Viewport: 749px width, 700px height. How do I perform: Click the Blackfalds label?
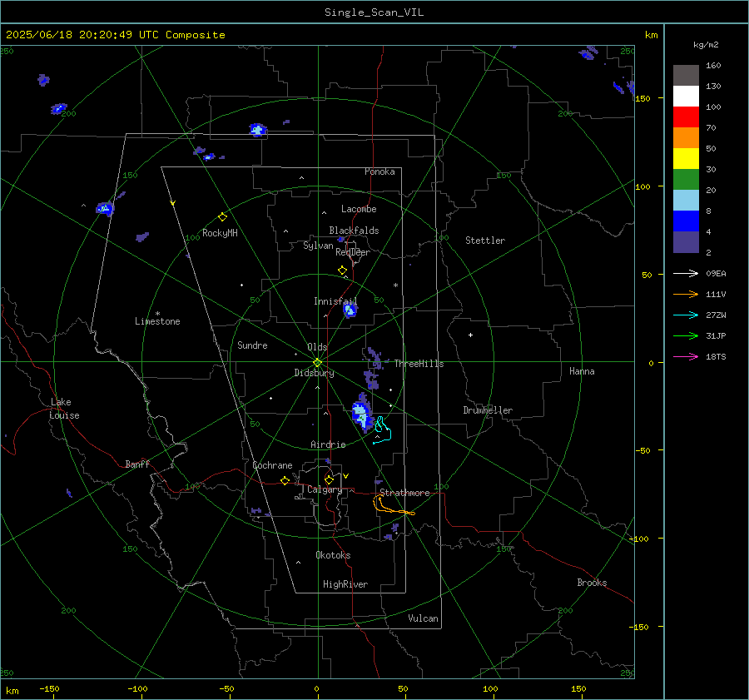point(354,231)
